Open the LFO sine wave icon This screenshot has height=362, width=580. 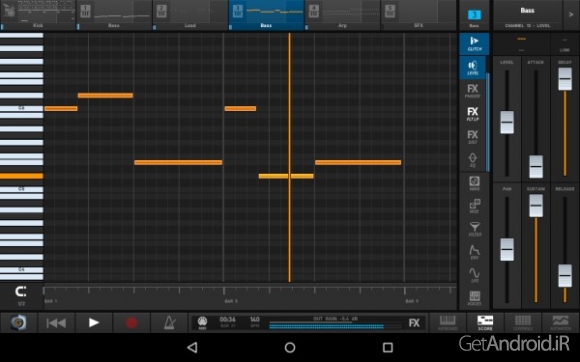coord(474,275)
